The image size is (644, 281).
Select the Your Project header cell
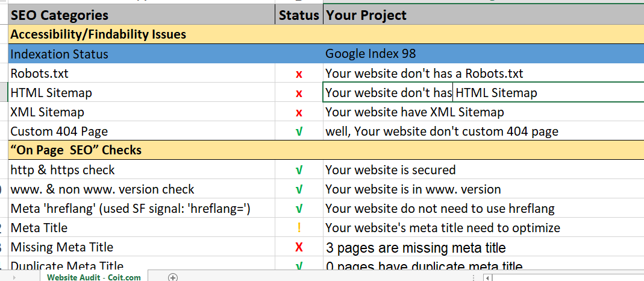tap(482, 15)
